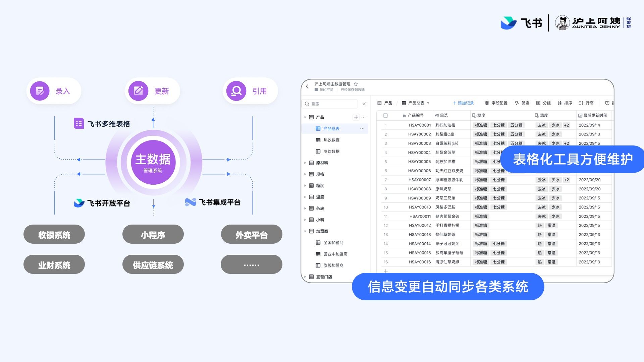Star the 沪上阿姨主数据管理 document
644x362 pixels.
356,84
